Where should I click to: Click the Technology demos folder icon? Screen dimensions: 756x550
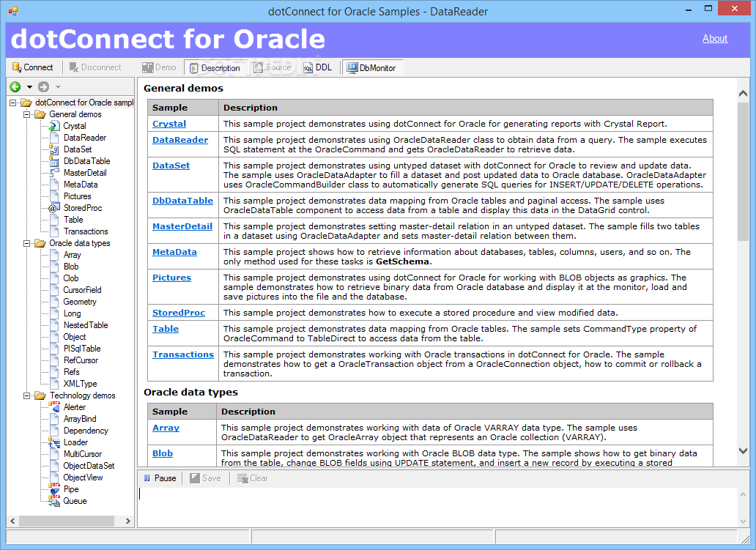[x=40, y=395]
